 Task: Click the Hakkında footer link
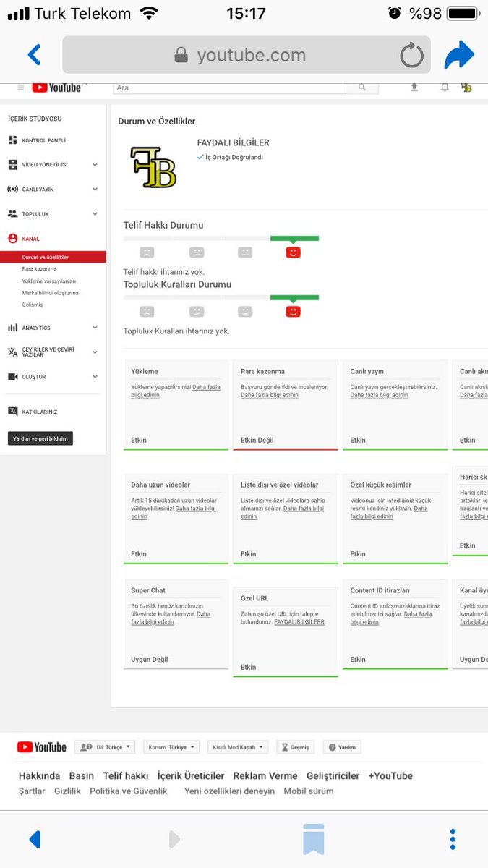39,775
